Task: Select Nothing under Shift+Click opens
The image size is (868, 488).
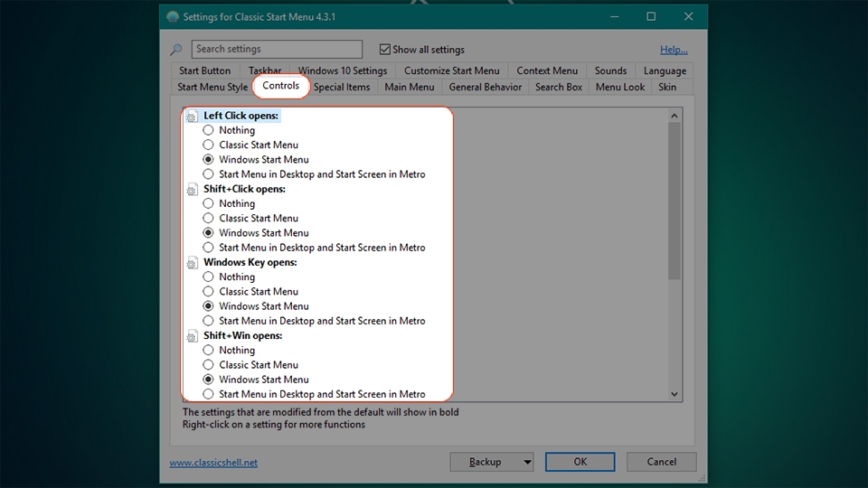Action: click(208, 203)
